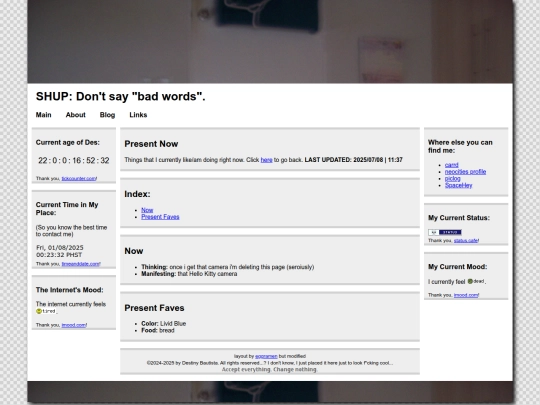Open the layout author link in footer
The height and width of the screenshot is (405, 540).
click(266, 356)
